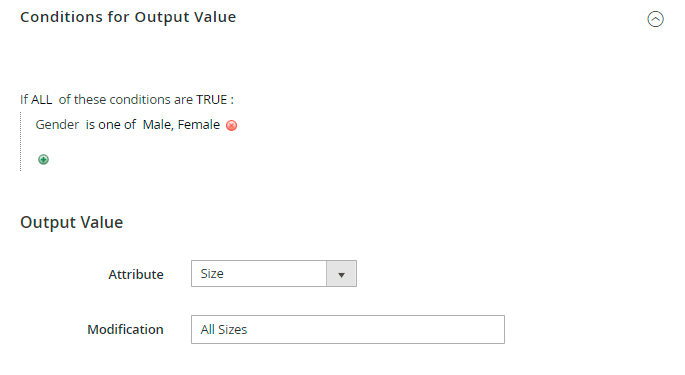Click the colon after TRUE in rule
The height and width of the screenshot is (375, 685).
tap(232, 101)
